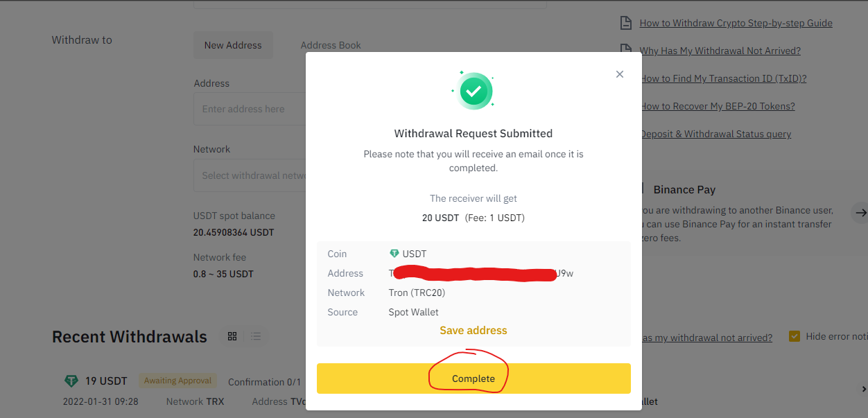Open Why Has My Withdrawal Not Arrived link
The image size is (868, 418).
point(720,51)
